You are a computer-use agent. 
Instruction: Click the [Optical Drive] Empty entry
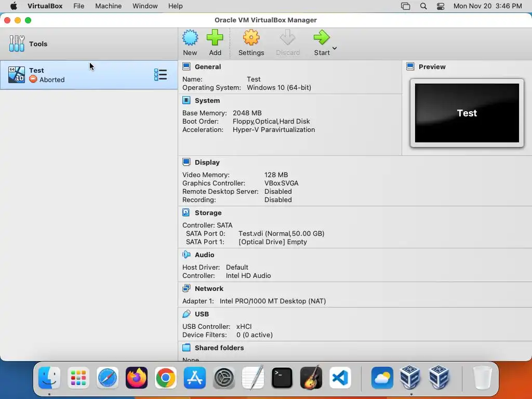pyautogui.click(x=272, y=242)
